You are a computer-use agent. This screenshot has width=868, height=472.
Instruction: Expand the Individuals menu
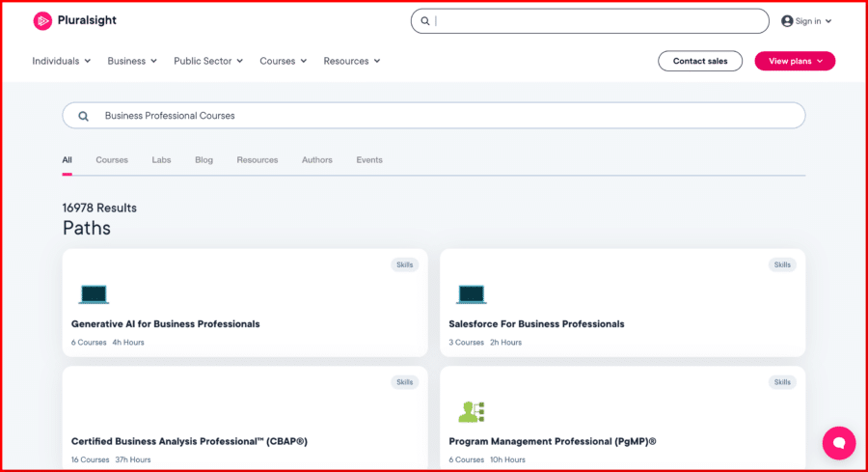tap(61, 61)
